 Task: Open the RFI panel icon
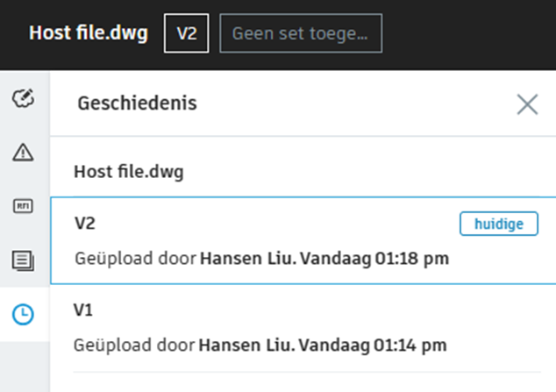(24, 206)
